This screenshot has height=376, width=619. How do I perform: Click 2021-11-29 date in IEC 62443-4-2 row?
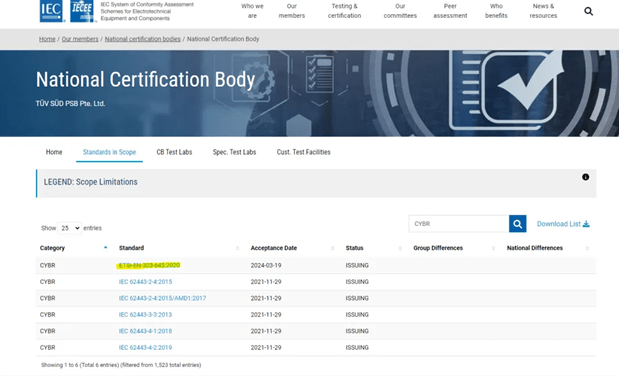(x=266, y=348)
